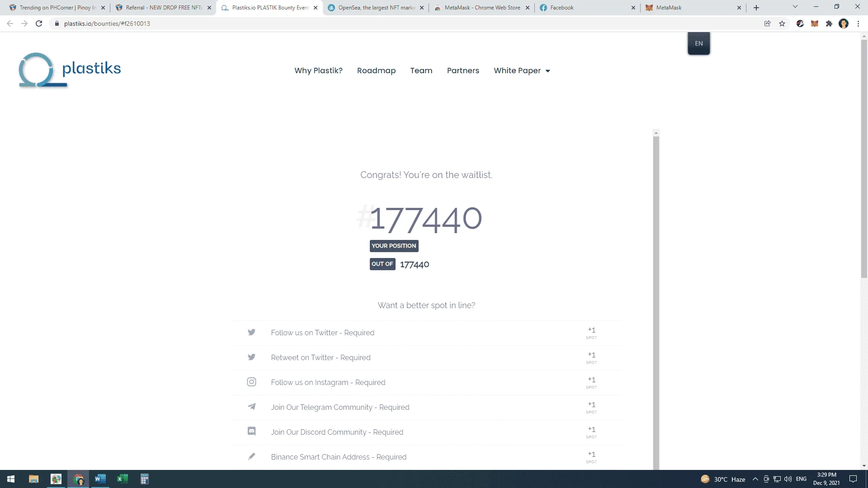The image size is (868, 488).
Task: Open Microsoft Word from the taskbar
Action: 100,479
